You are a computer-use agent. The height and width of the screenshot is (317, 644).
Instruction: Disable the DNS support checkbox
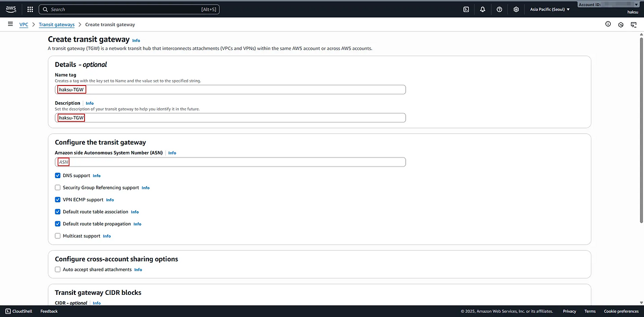(58, 176)
